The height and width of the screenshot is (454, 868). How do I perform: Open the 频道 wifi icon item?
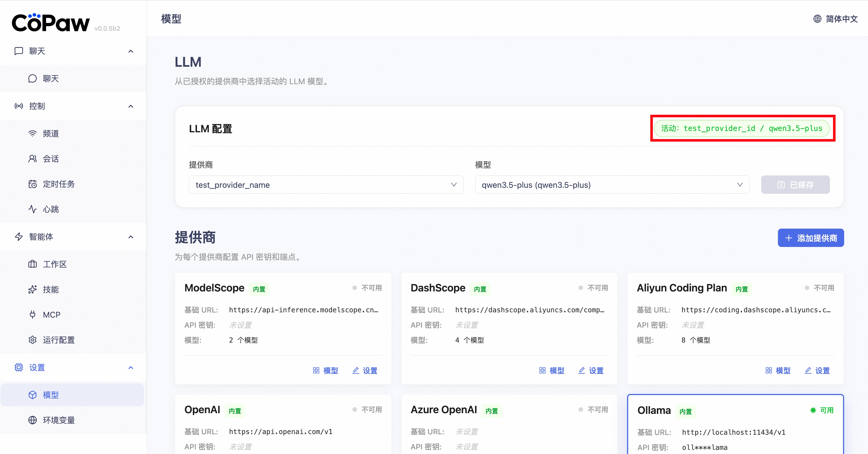pyautogui.click(x=32, y=133)
